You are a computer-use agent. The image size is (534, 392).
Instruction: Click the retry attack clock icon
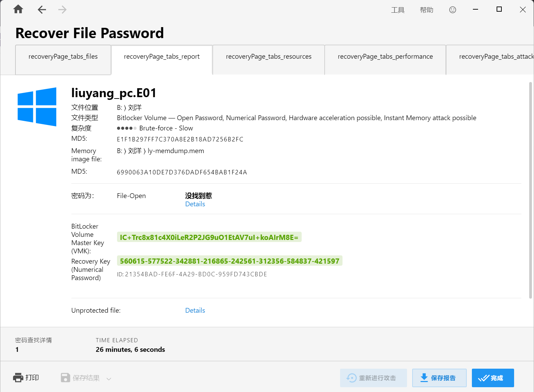click(x=351, y=378)
